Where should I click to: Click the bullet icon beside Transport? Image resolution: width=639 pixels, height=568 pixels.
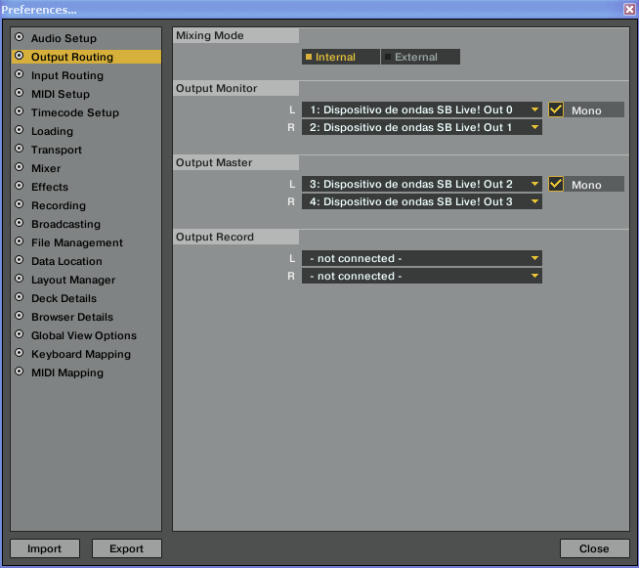point(19,149)
